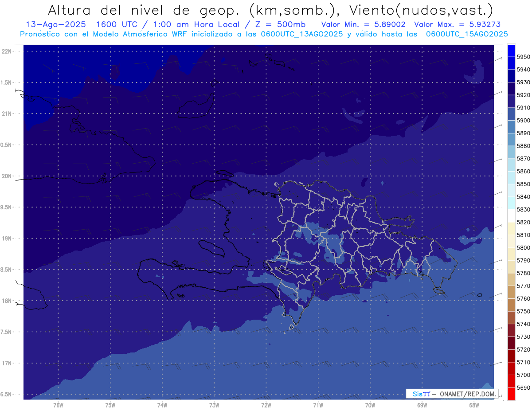Click the 5750 legend value

pos(524,311)
